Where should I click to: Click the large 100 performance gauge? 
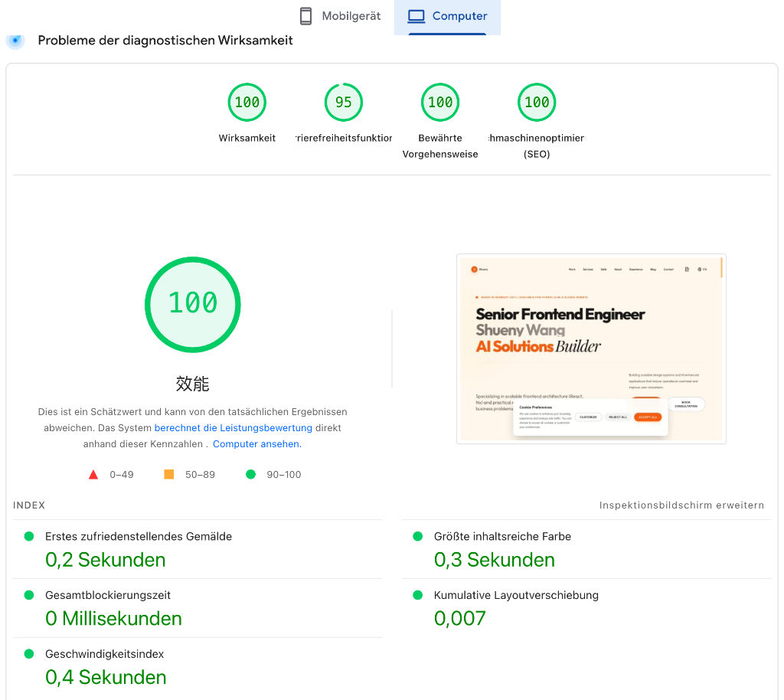[193, 304]
